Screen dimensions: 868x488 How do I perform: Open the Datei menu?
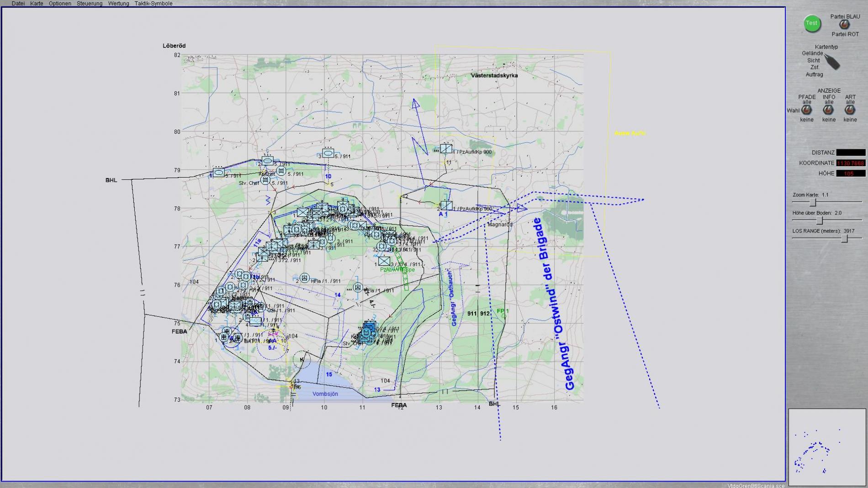click(18, 3)
